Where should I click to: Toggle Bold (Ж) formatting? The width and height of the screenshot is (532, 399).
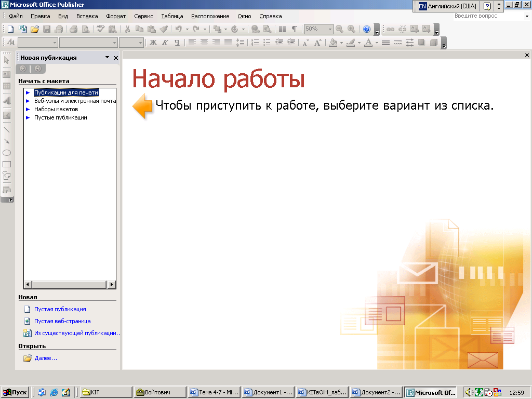point(153,43)
